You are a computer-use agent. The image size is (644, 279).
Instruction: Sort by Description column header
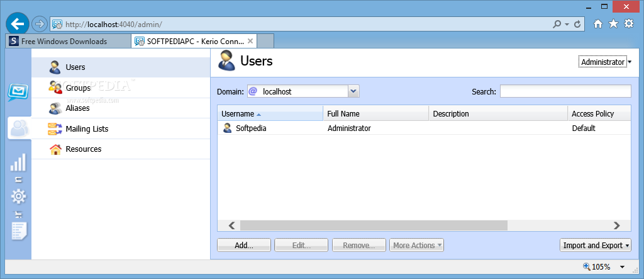click(498, 113)
